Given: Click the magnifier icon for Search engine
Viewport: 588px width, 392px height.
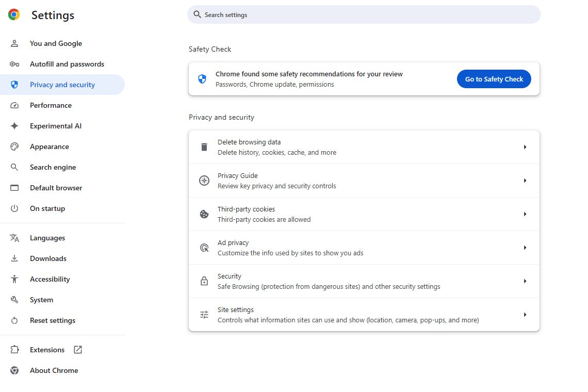Looking at the screenshot, I should click(x=14, y=167).
